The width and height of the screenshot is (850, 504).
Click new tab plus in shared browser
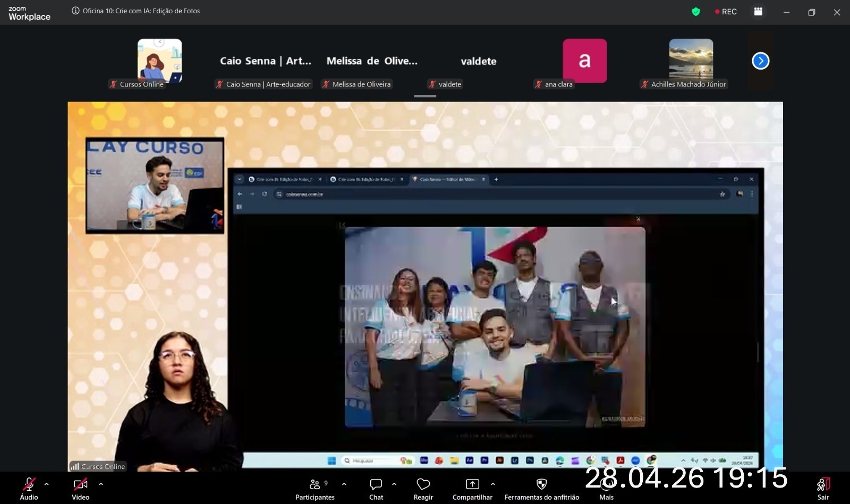point(496,180)
